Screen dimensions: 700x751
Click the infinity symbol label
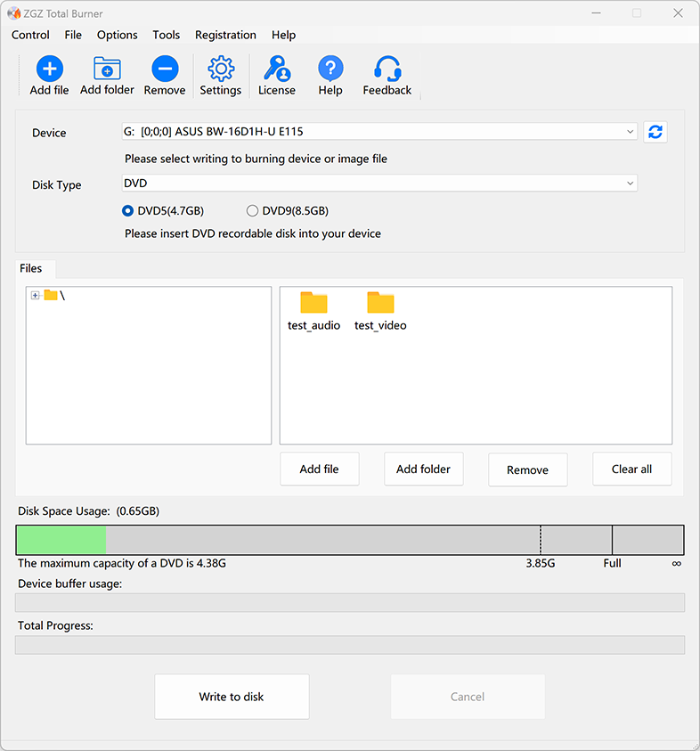[x=677, y=563]
